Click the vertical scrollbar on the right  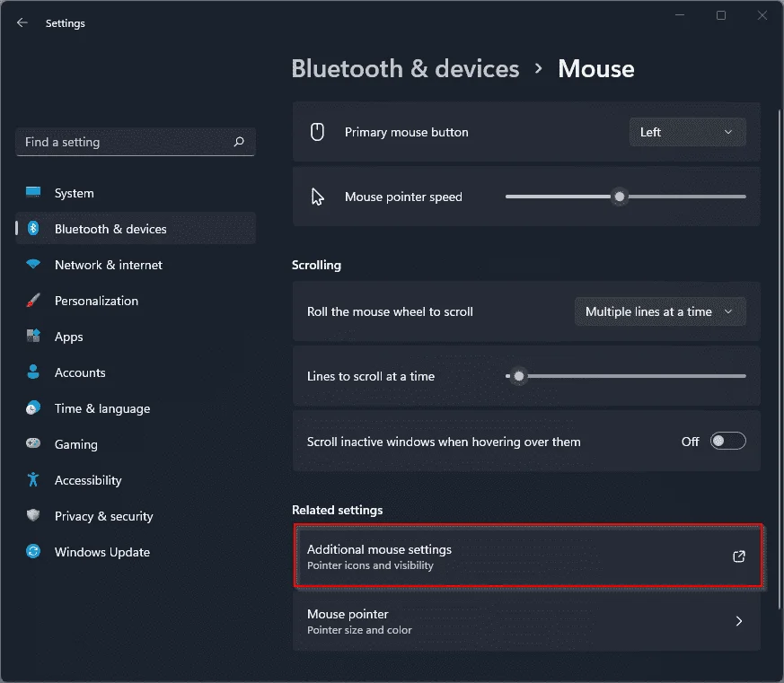pyautogui.click(x=779, y=359)
